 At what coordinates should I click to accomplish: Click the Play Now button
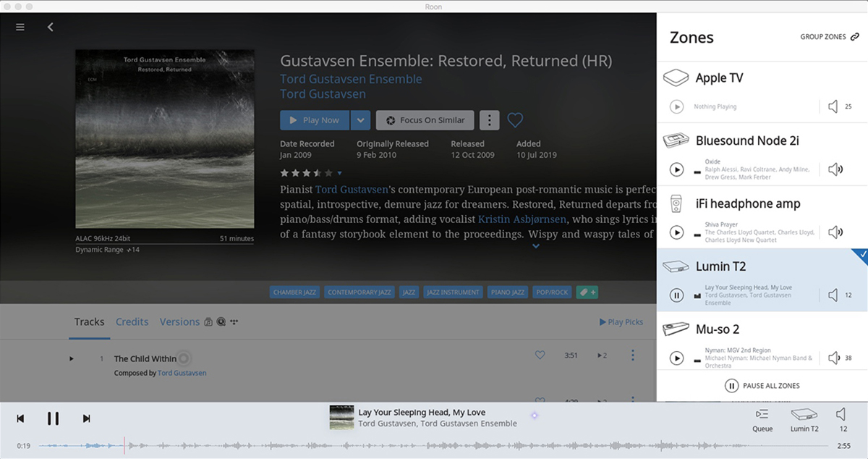coord(314,120)
